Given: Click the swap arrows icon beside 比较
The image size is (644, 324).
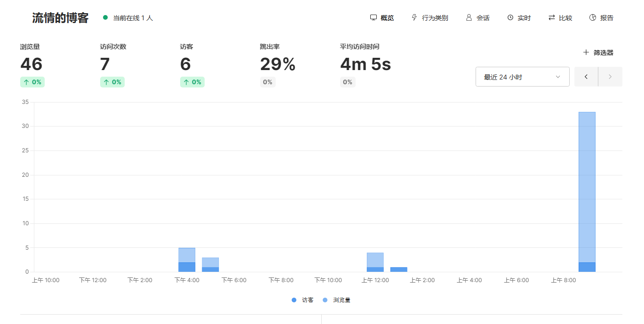Looking at the screenshot, I should [551, 18].
